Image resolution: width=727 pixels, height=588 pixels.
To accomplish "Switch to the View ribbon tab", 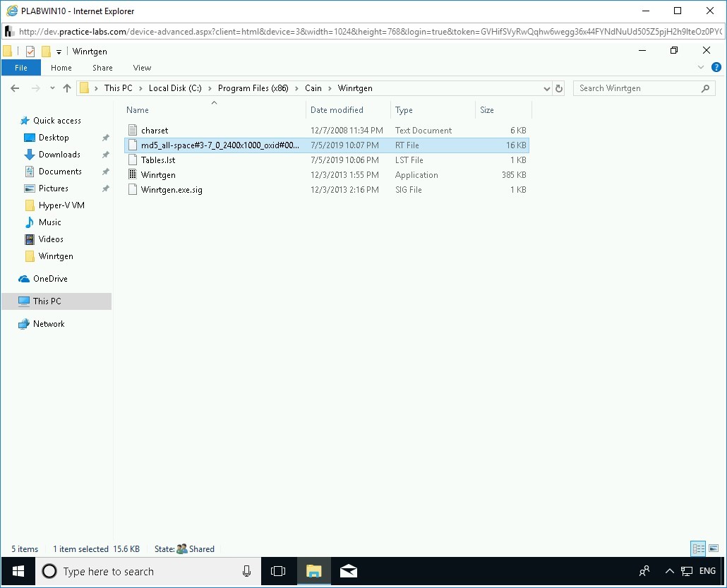I will click(x=141, y=67).
